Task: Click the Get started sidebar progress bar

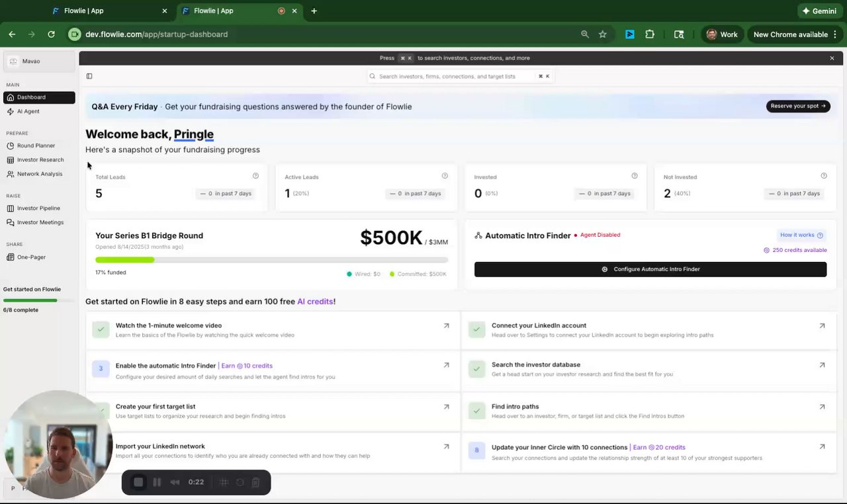Action: coord(39,300)
